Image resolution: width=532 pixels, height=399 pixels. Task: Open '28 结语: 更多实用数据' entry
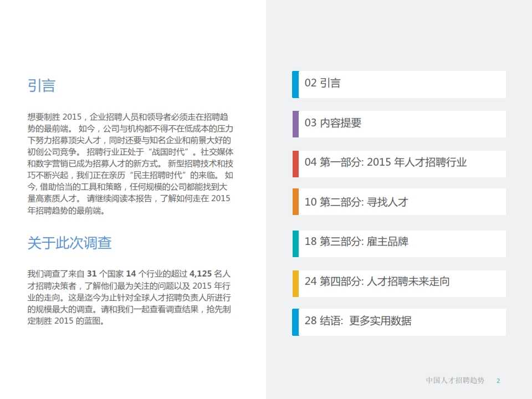pos(399,322)
